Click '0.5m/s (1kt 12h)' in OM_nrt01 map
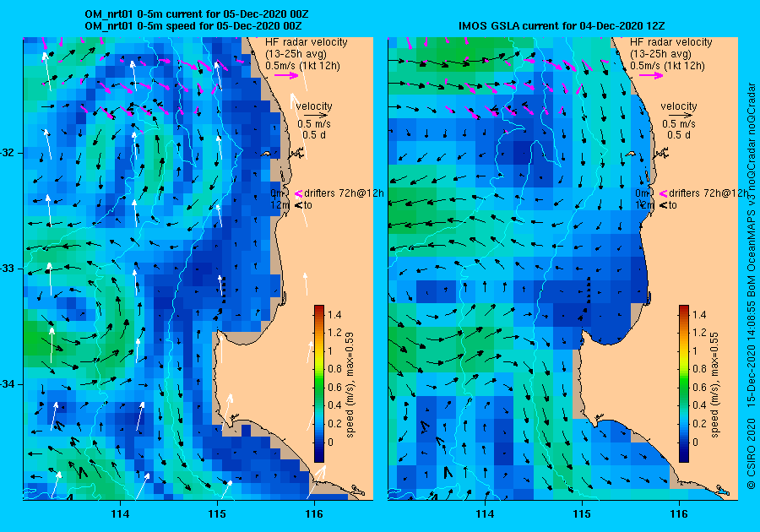This screenshot has width=760, height=532. 302,66
